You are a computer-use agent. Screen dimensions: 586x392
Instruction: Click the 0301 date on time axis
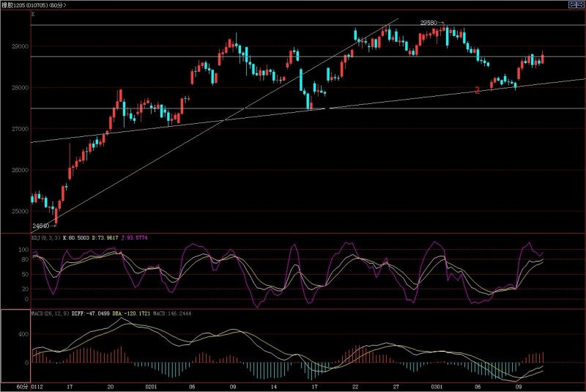[x=439, y=386]
